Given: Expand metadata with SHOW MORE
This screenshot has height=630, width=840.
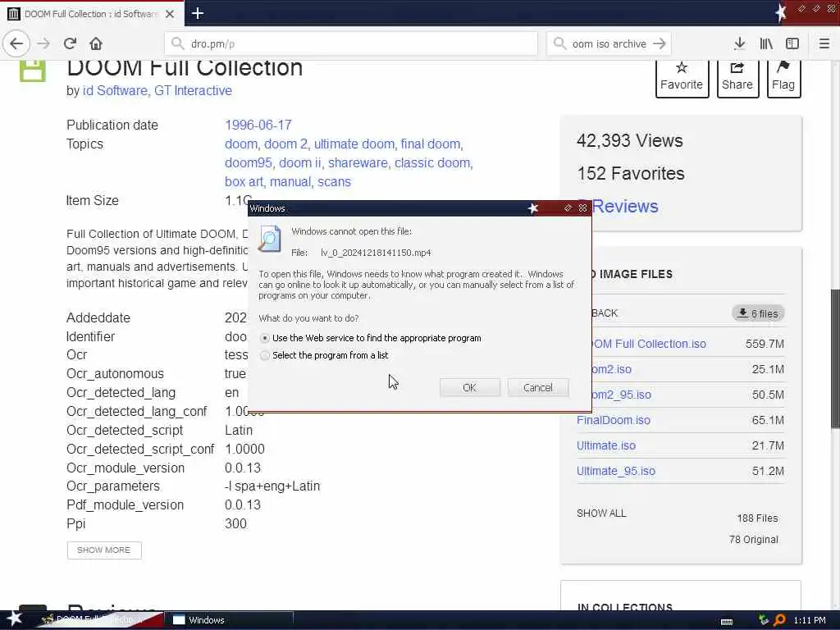Looking at the screenshot, I should 104,550.
